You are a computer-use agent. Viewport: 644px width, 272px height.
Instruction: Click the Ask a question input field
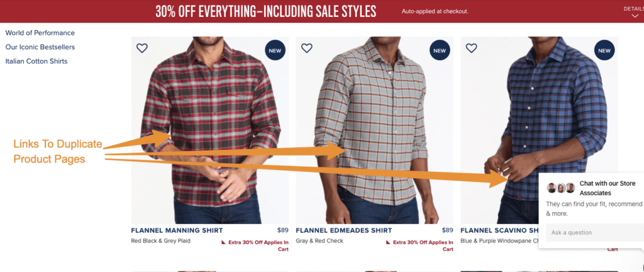[595, 232]
